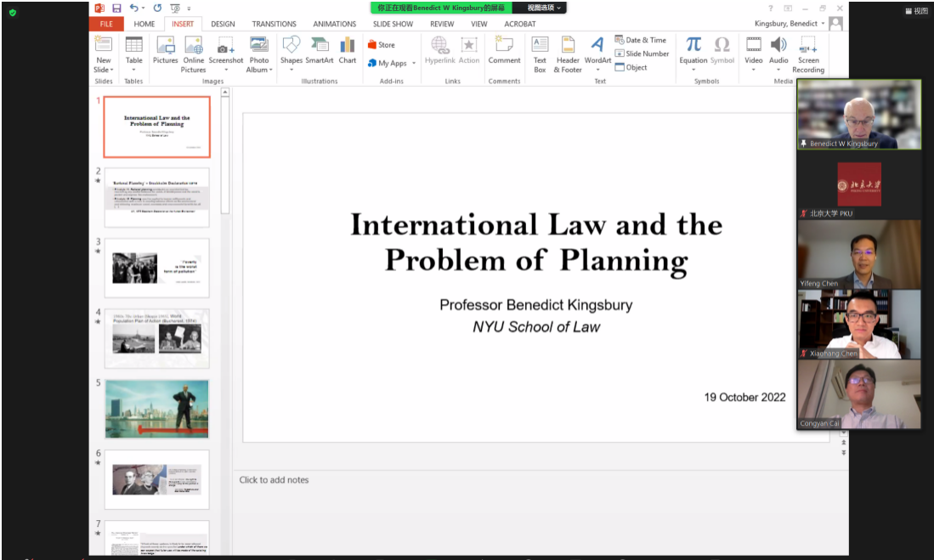Image resolution: width=934 pixels, height=560 pixels.
Task: Select slide 5 thumbnail in slide panel
Action: (156, 410)
